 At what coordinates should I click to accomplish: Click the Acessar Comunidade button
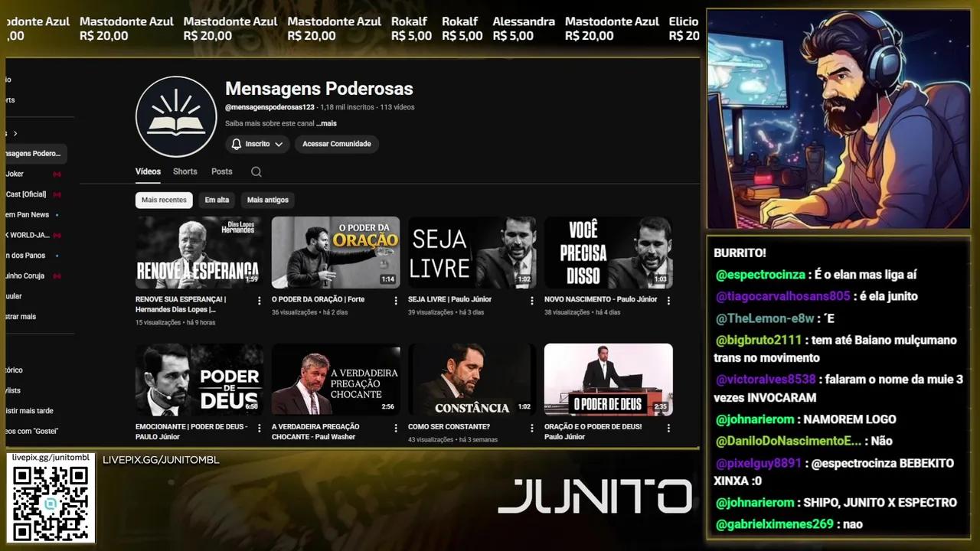click(336, 144)
